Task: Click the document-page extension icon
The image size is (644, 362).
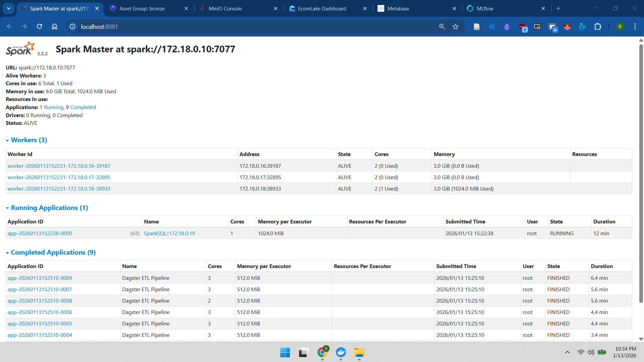Action: click(477, 27)
